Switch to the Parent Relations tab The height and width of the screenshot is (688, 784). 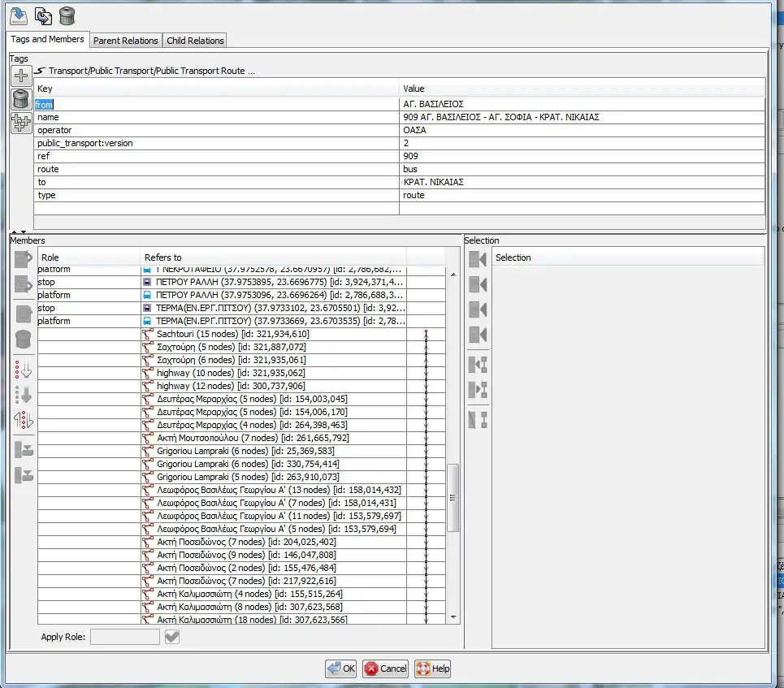click(x=125, y=41)
